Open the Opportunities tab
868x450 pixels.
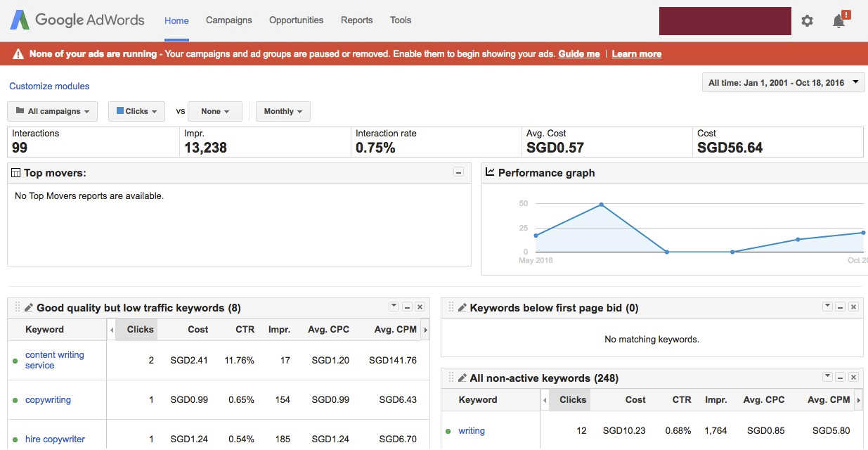click(297, 20)
